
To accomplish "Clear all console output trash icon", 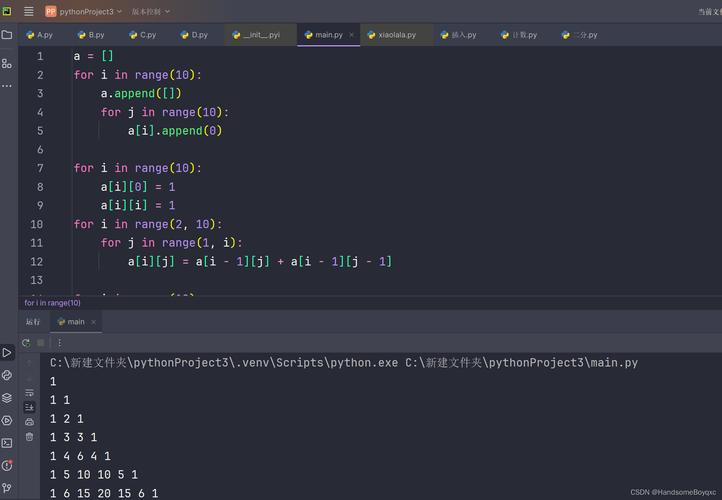I will point(29,436).
